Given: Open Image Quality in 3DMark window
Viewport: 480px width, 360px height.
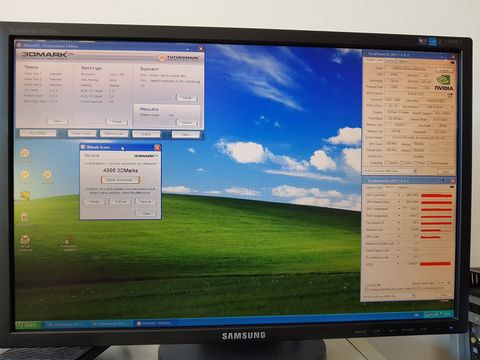Looking at the screenshot, I should (82, 134).
